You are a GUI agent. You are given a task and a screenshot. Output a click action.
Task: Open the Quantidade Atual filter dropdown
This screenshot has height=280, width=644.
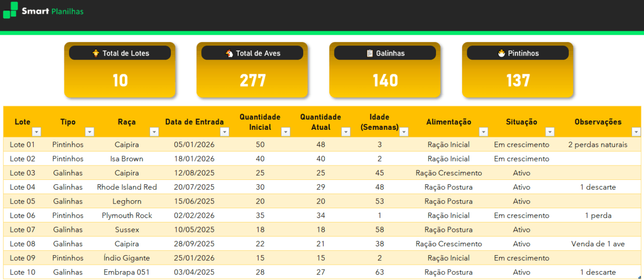[346, 132]
